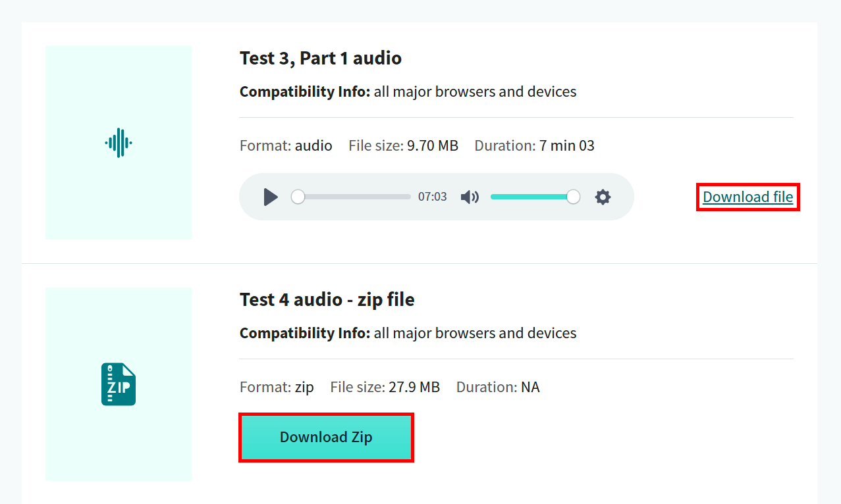Click the 27.9 MB file size text
The height and width of the screenshot is (504, 841).
pos(414,387)
